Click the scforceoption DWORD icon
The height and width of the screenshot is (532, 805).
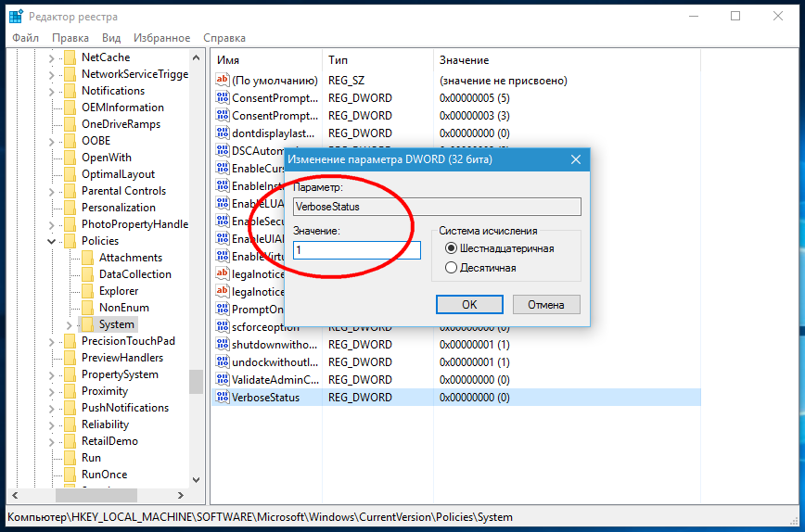tap(223, 327)
